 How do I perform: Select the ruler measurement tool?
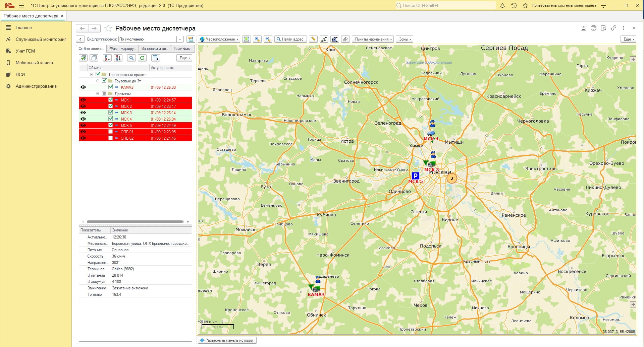click(313, 39)
